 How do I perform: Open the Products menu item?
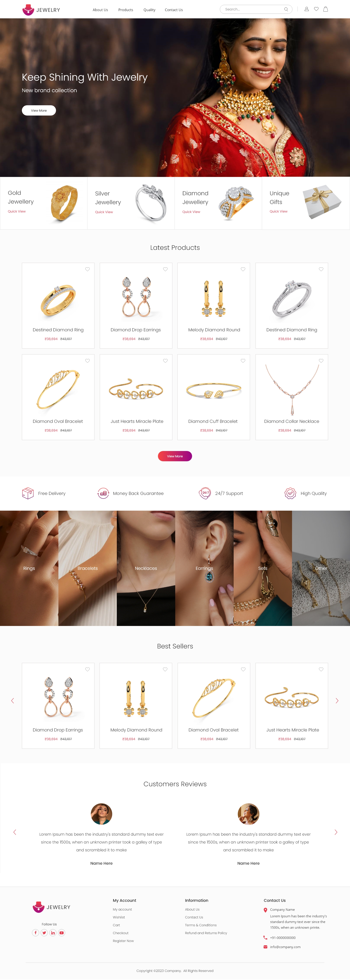point(126,10)
